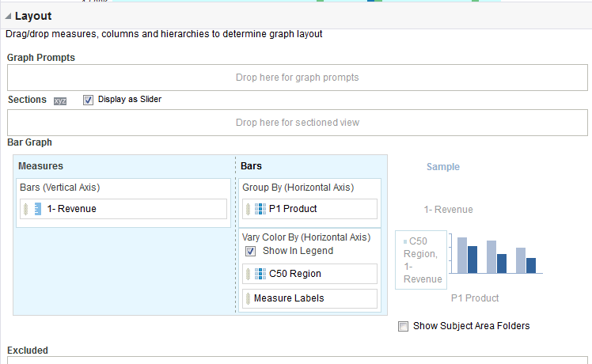Image resolution: width=592 pixels, height=364 pixels.
Task: Uncheck Display as Slider
Action: pyautogui.click(x=88, y=100)
